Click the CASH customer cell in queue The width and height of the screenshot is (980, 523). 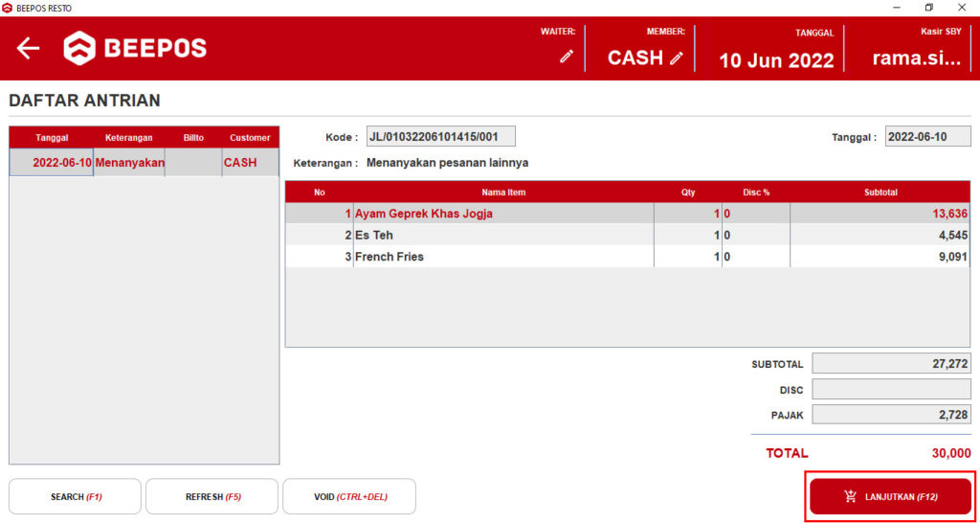pos(250,163)
